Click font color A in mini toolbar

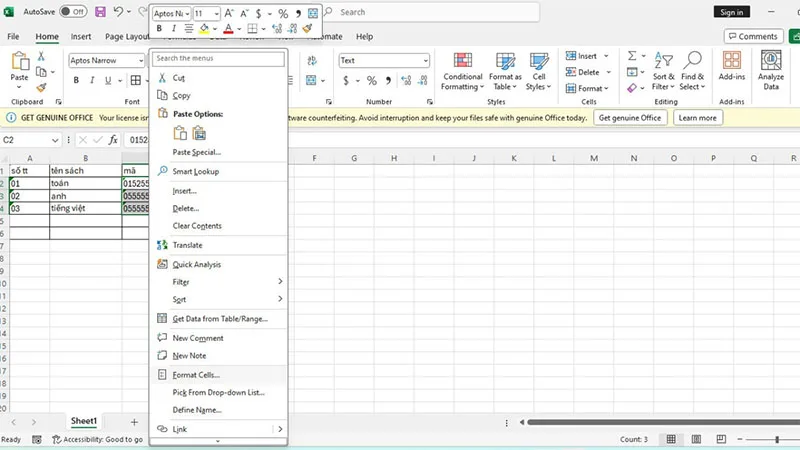click(228, 29)
